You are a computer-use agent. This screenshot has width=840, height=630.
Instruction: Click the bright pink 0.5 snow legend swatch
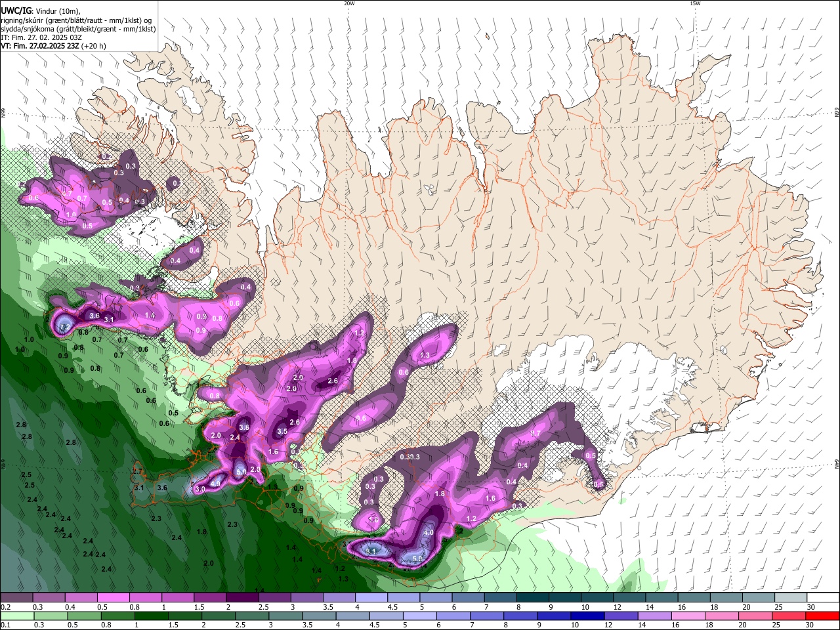coord(113,598)
